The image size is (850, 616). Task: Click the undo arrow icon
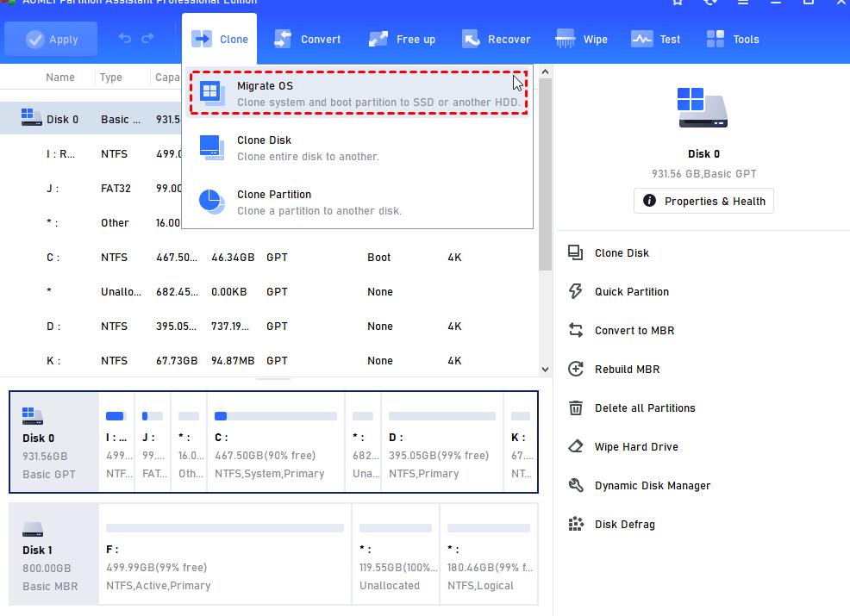125,39
